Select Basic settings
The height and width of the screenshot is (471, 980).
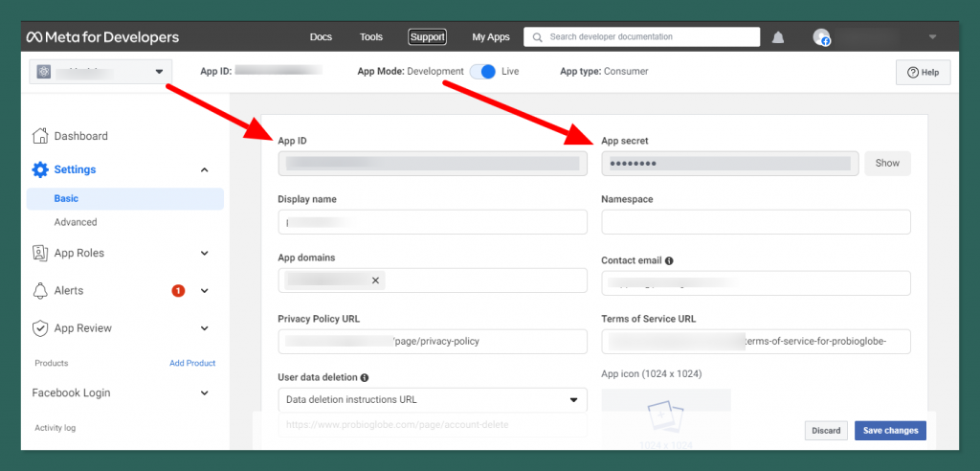125,198
